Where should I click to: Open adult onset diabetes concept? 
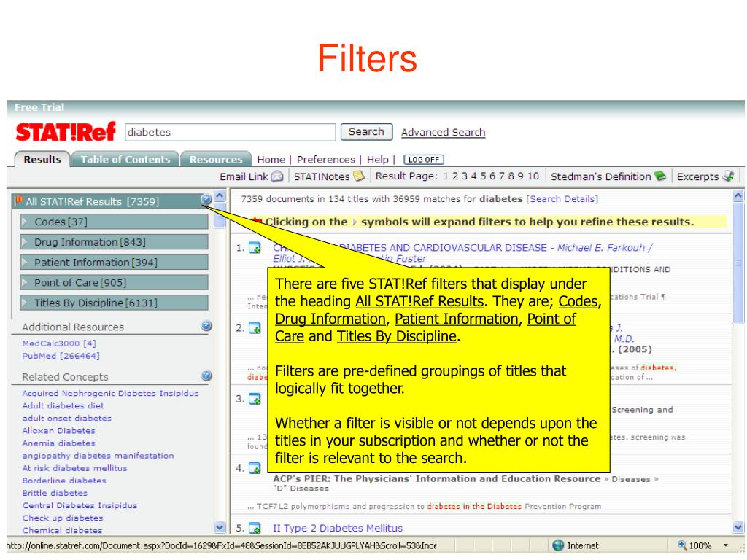click(66, 418)
